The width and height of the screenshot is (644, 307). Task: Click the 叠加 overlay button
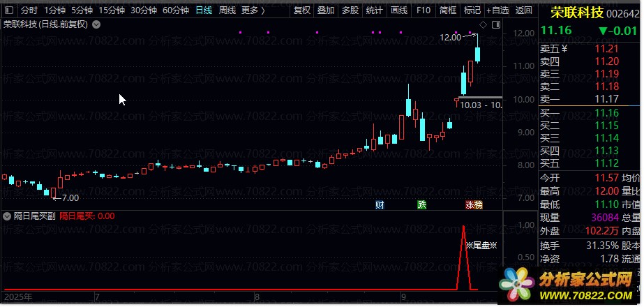(326, 10)
